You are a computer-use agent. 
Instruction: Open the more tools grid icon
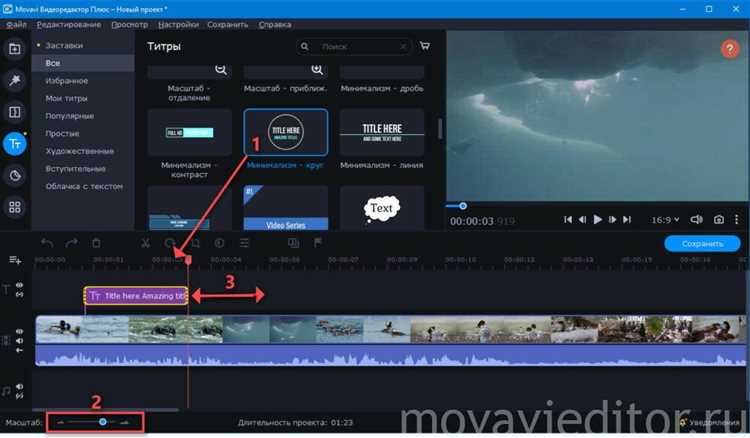coord(15,207)
